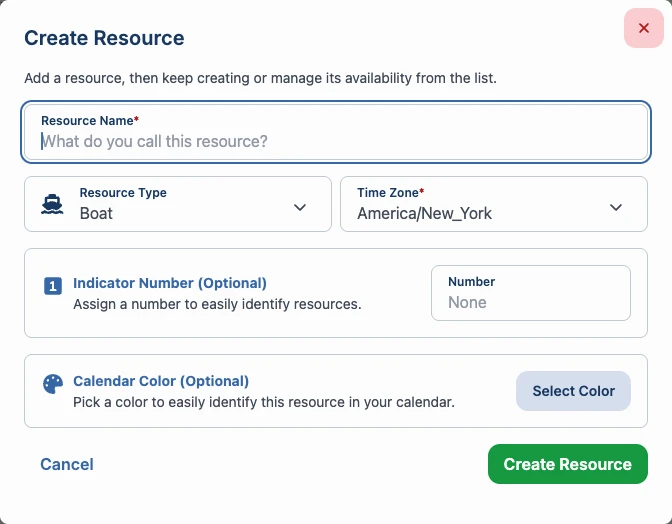Screen dimensions: 672x524
Task: Click the green Create Resource button
Action: click(567, 464)
